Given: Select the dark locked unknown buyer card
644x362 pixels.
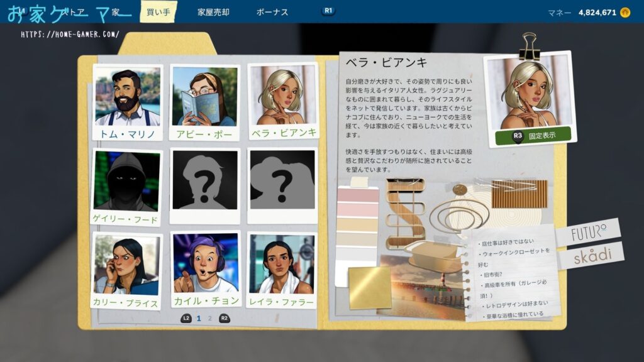Looking at the screenshot, I should [x=204, y=185].
